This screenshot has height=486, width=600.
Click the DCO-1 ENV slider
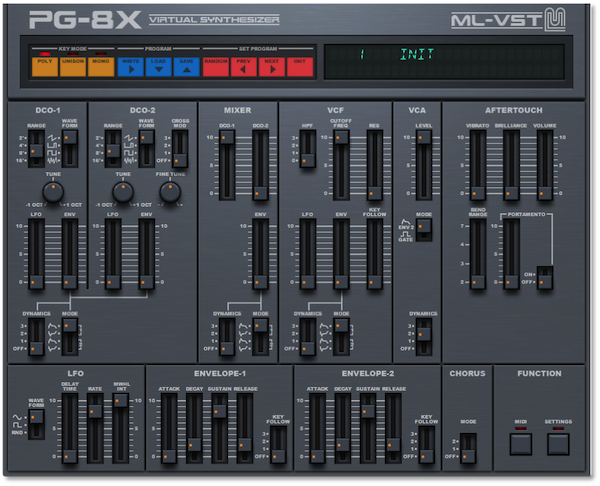(x=70, y=254)
